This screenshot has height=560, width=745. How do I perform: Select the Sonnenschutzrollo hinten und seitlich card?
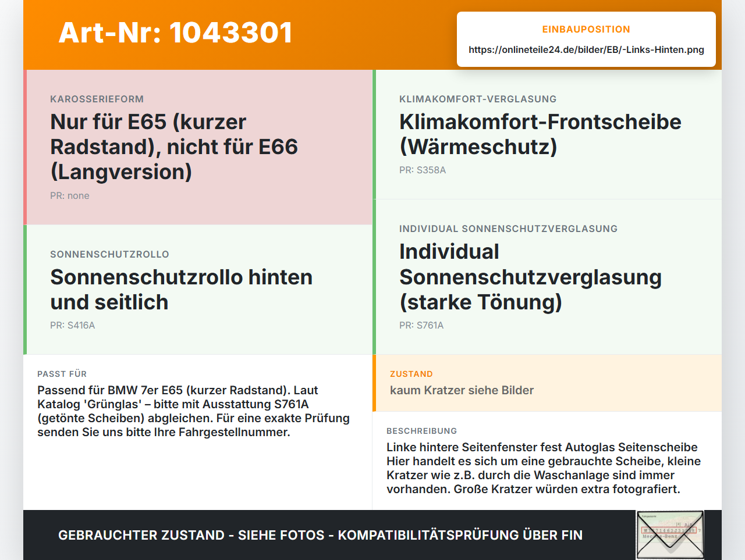click(x=198, y=290)
